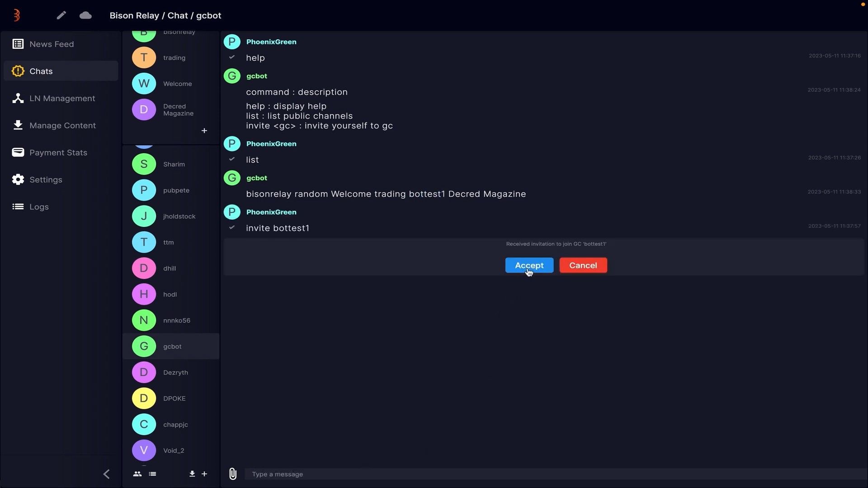
Task: Open the Settings page
Action: [x=46, y=179]
